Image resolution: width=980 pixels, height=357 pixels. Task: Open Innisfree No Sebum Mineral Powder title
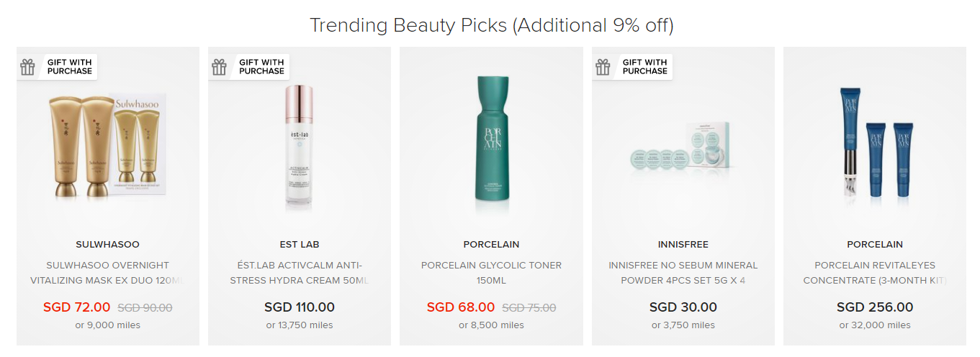[x=683, y=273]
